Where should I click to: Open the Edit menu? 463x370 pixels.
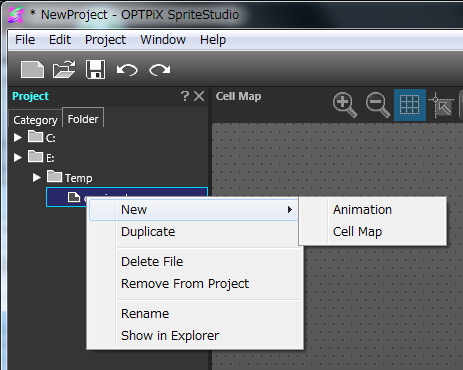point(60,40)
